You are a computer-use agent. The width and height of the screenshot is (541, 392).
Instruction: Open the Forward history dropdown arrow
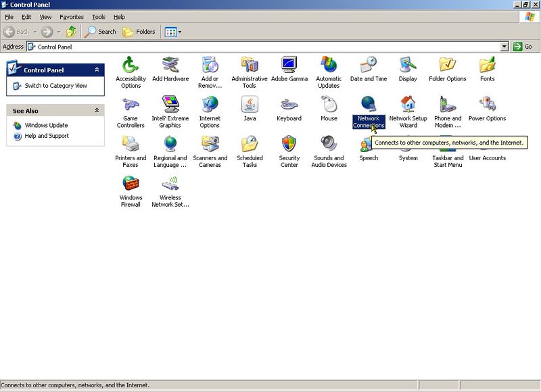click(59, 32)
